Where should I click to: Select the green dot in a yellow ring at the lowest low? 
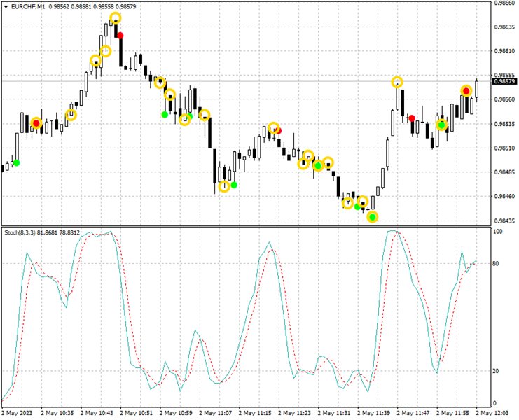(x=373, y=217)
